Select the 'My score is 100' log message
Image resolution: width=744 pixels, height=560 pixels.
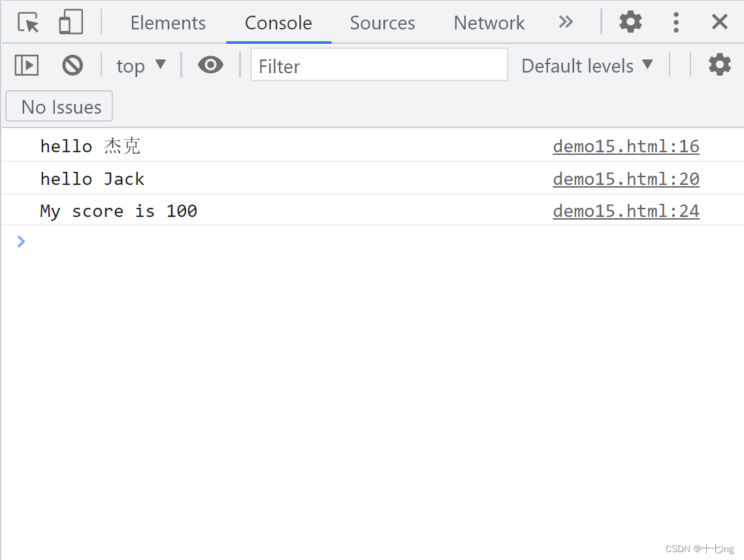click(x=119, y=210)
